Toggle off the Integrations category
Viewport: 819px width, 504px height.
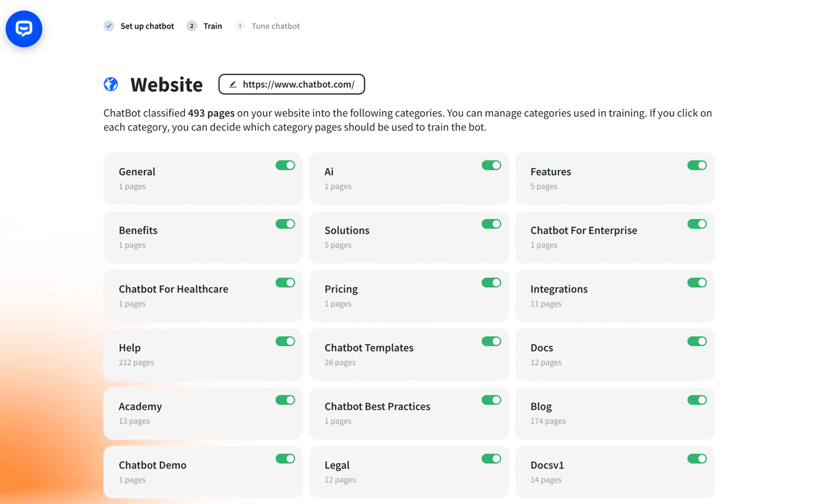click(x=697, y=282)
